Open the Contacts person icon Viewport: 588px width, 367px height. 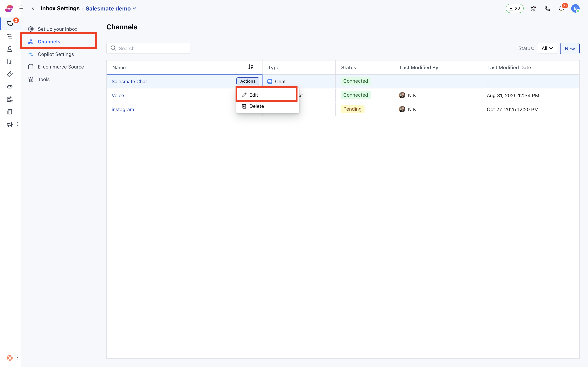click(x=10, y=49)
